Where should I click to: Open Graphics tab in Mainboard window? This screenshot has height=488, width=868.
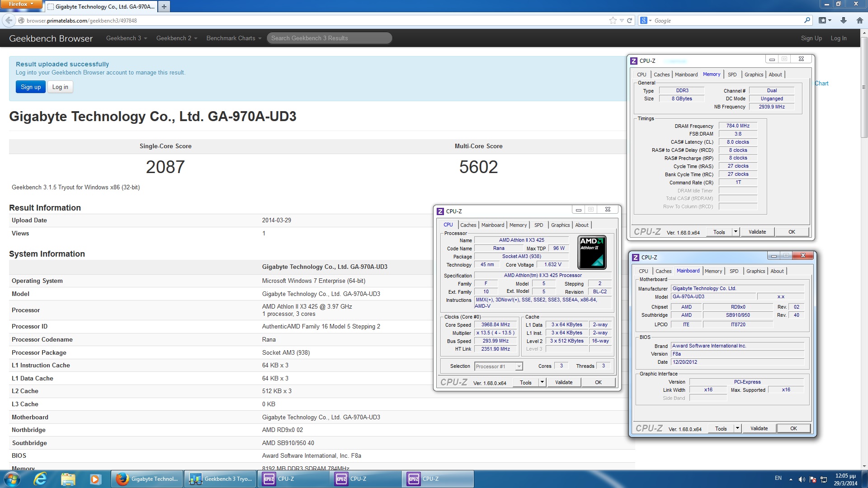tap(755, 271)
